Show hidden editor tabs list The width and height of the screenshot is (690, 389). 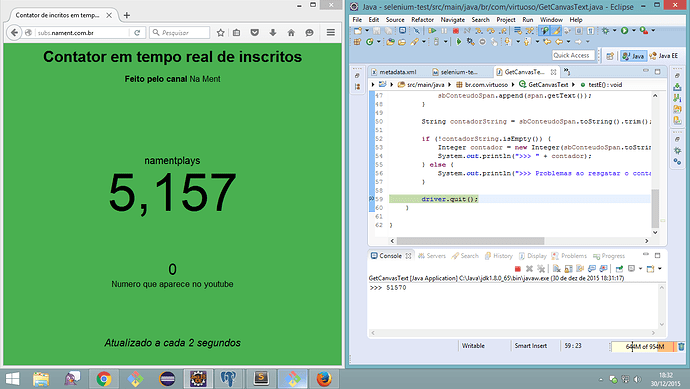click(x=567, y=71)
